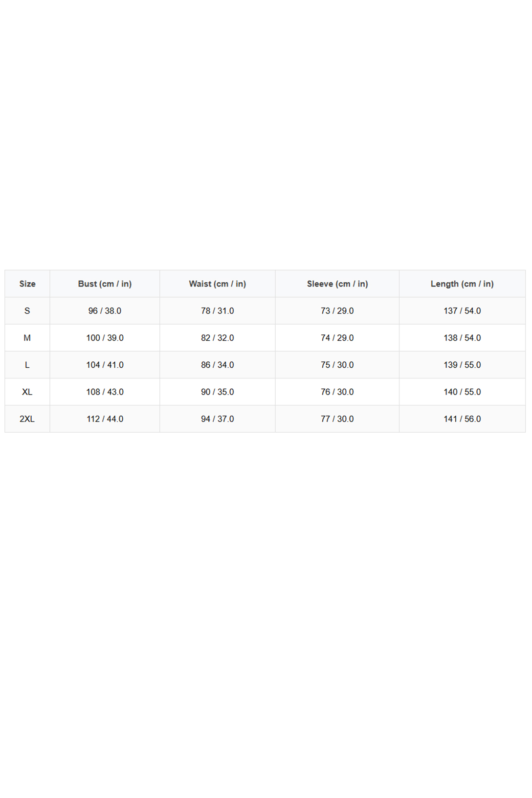Click bust value 96 / 38.0

105,311
